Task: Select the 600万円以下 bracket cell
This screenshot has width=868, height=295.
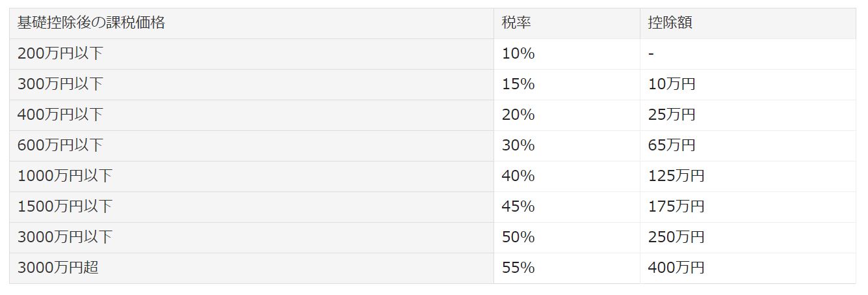Action: point(60,145)
